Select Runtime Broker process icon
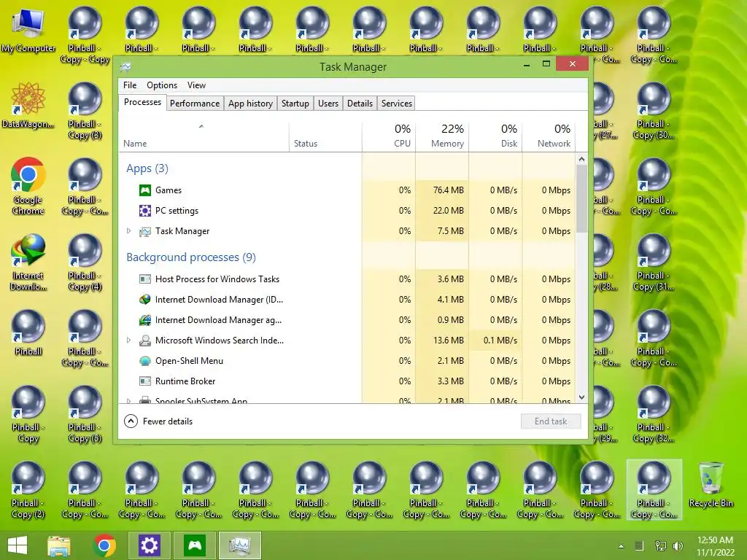 pos(145,381)
